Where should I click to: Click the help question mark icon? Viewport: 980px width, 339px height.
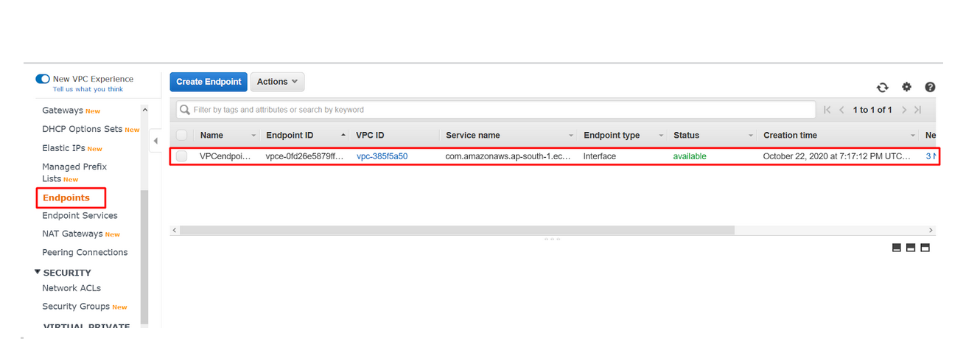coord(930,87)
